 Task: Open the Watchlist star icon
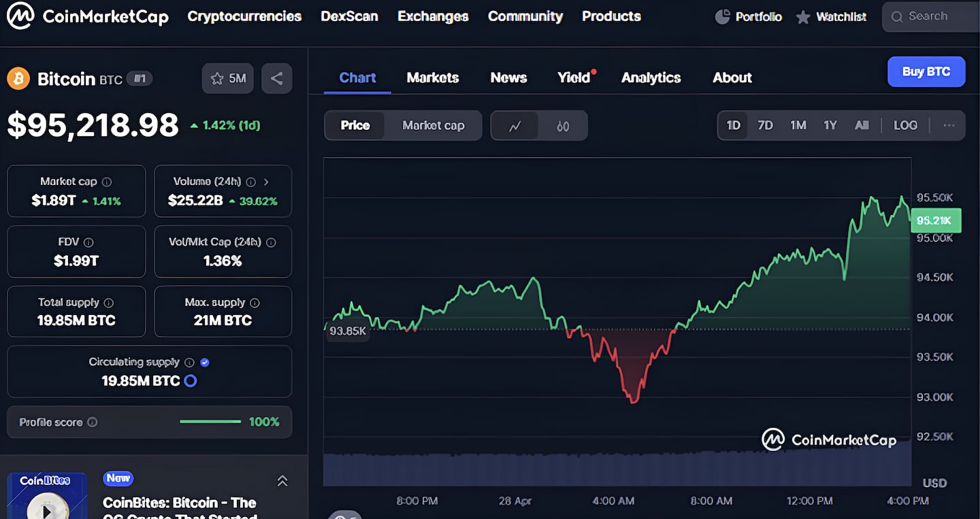tap(803, 17)
